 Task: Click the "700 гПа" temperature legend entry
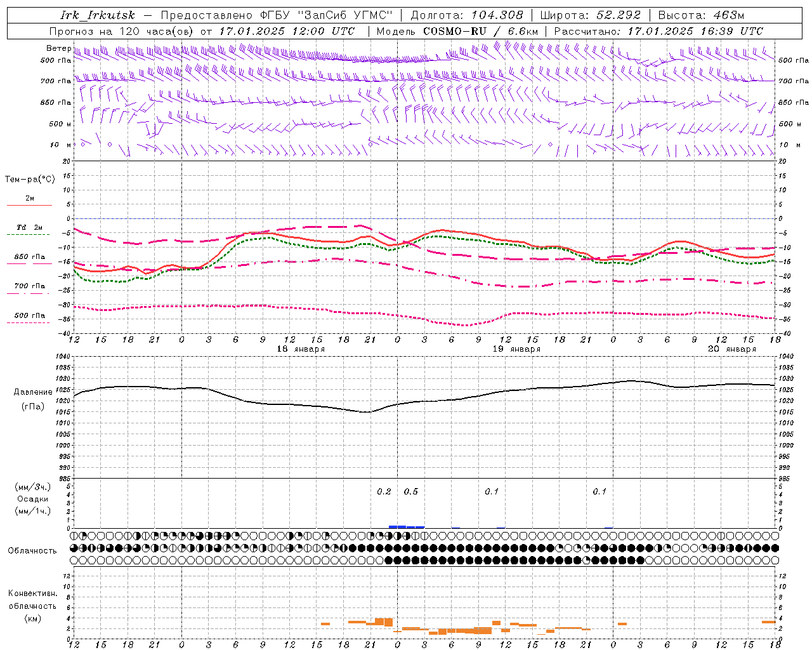(x=30, y=286)
